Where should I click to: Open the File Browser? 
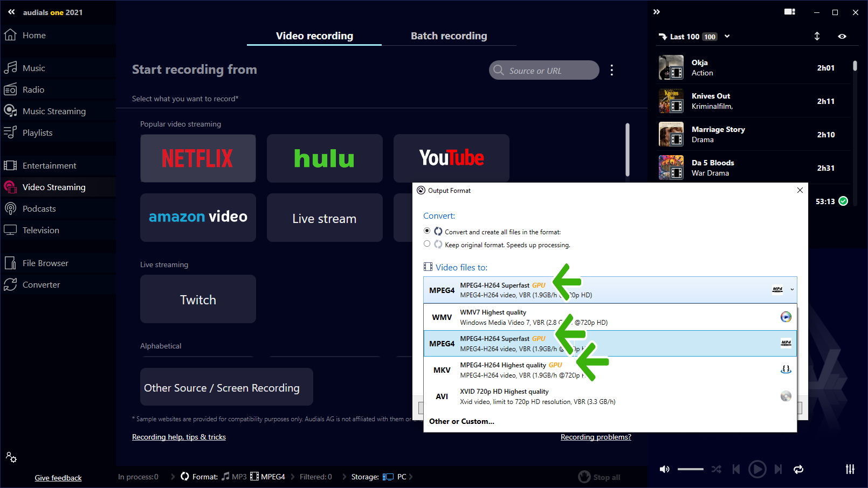45,263
